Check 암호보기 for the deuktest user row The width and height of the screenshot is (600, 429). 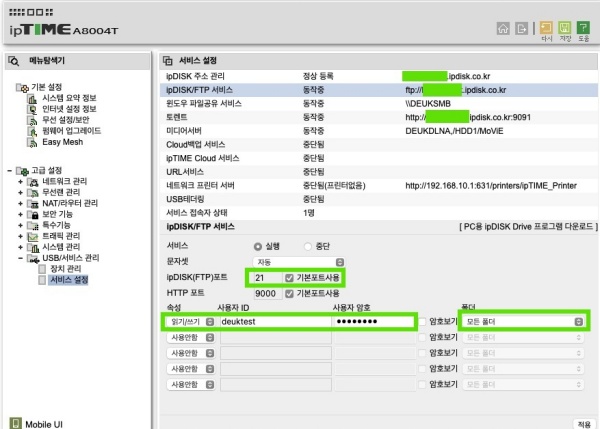pyautogui.click(x=421, y=322)
